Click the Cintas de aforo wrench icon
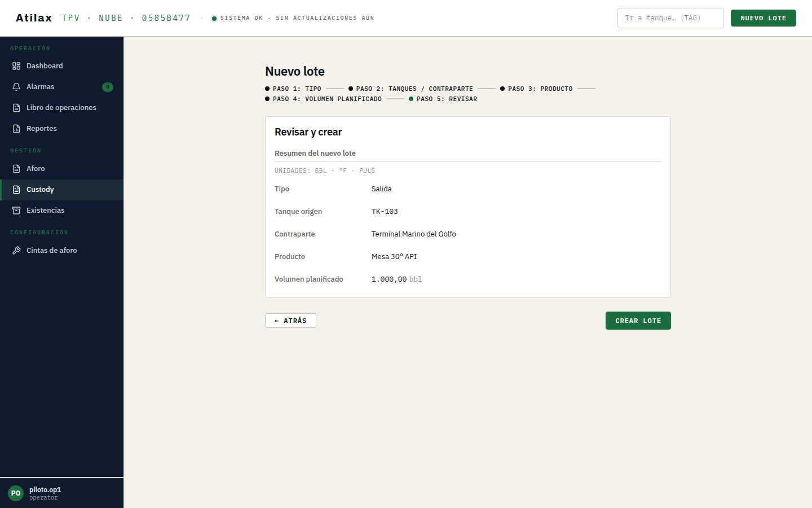The width and height of the screenshot is (812, 508). (x=16, y=251)
